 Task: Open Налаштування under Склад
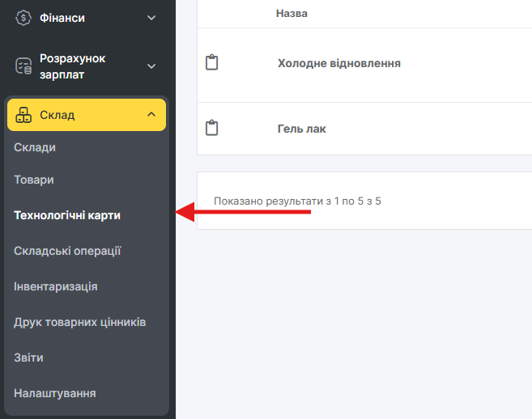point(55,393)
